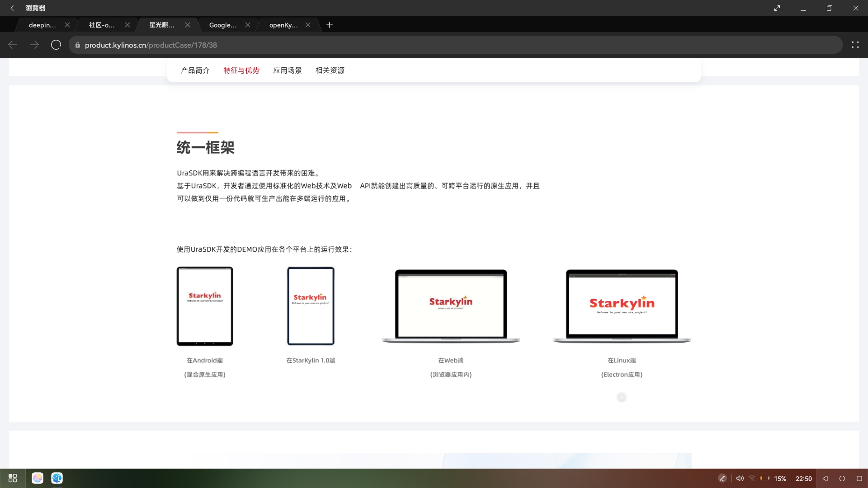Screen dimensions: 868x488
Task: Select the carousel indicator dot below the screenshots
Action: click(x=622, y=397)
